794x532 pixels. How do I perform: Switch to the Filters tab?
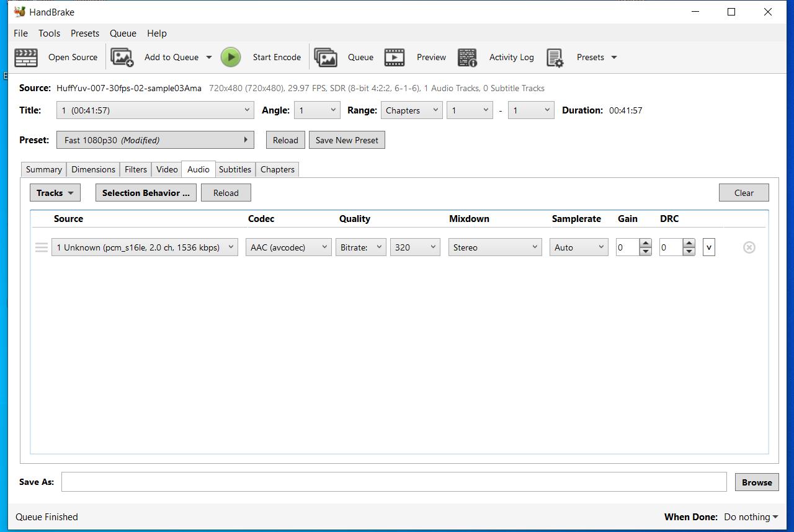[136, 169]
